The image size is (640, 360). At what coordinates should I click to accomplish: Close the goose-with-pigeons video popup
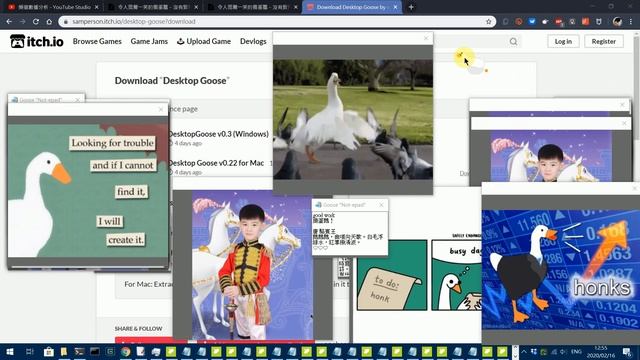[x=426, y=38]
